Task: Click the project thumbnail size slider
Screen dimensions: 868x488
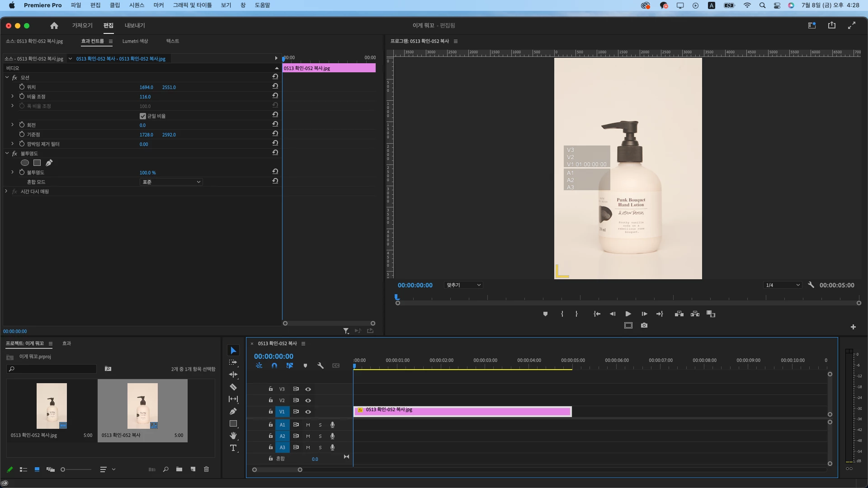Action: click(x=76, y=469)
